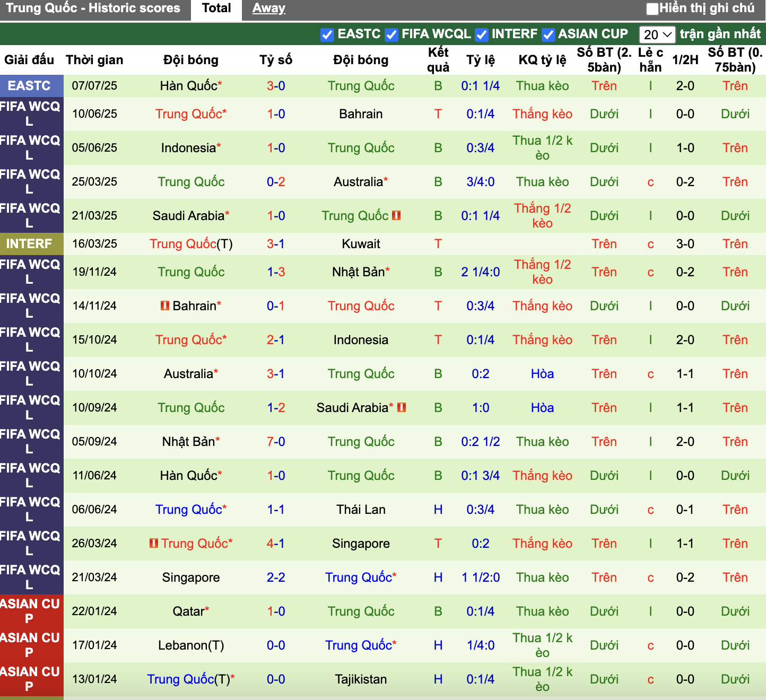The height and width of the screenshot is (700, 766).
Task: Click the Trung Quốc - Historic scores title
Action: 93,8
